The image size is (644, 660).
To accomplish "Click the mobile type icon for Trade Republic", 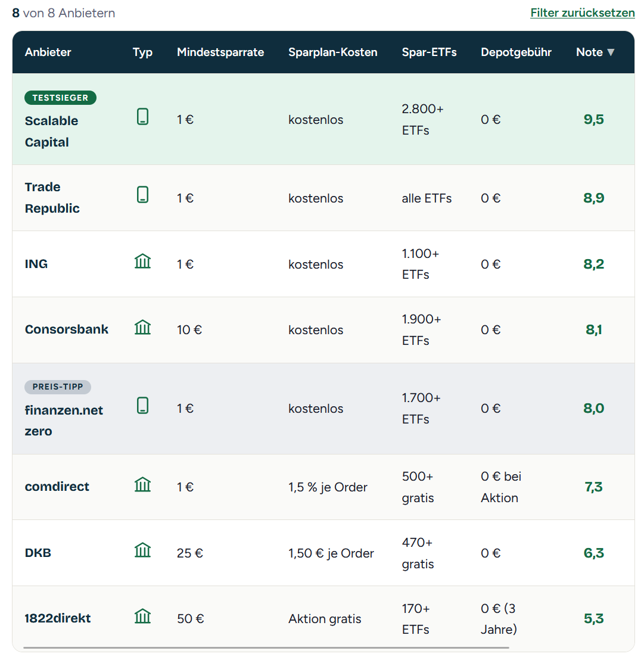I will (143, 195).
